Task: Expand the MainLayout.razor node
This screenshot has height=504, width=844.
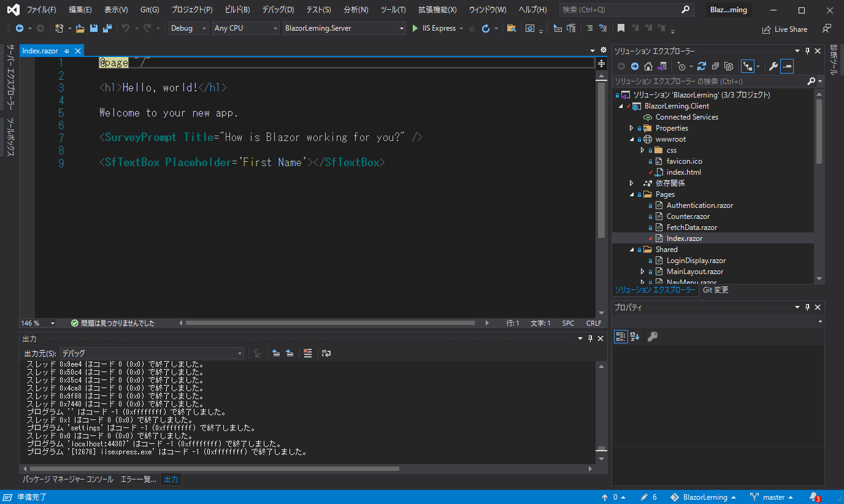Action: point(642,272)
